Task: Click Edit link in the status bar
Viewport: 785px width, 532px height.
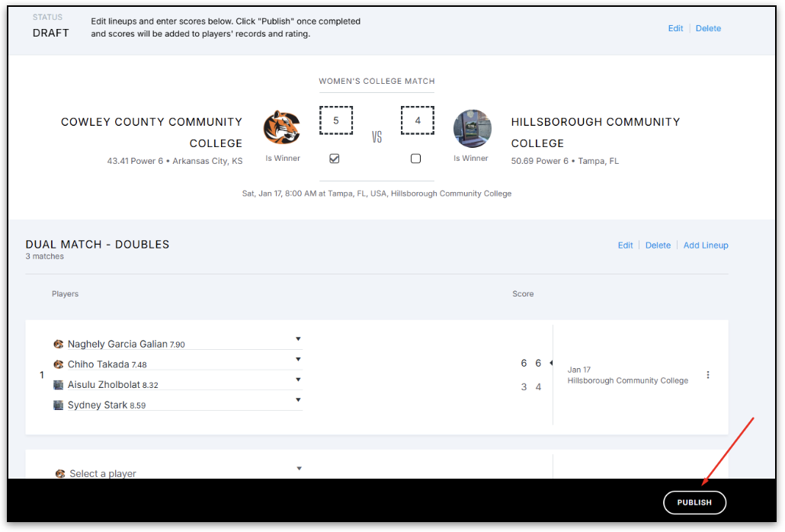Action: tap(675, 28)
